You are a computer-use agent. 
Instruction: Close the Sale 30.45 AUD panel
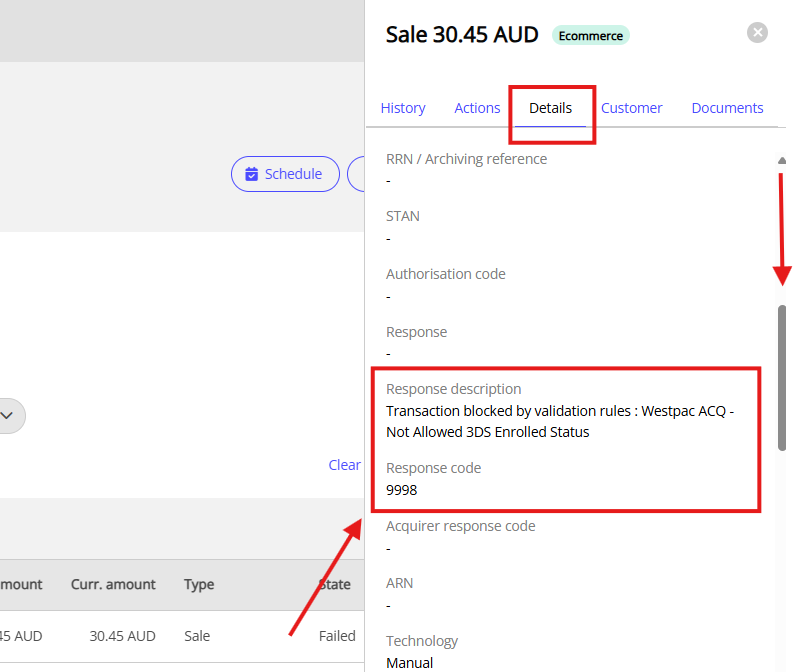coord(757,33)
